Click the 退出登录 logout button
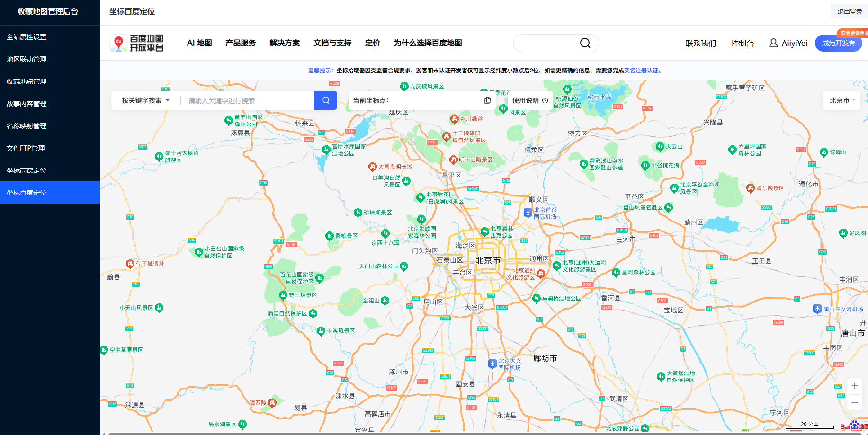 click(850, 11)
